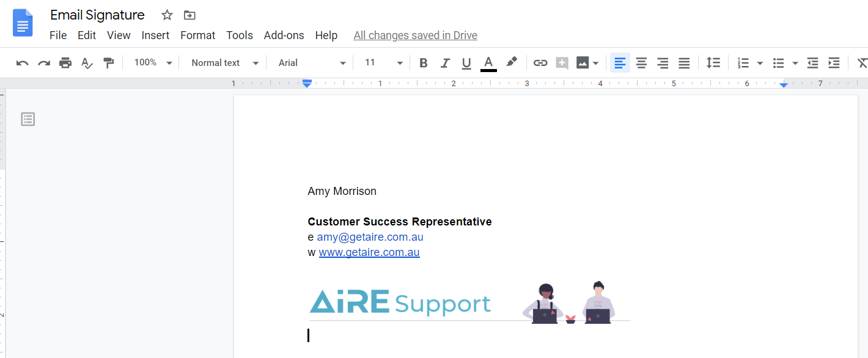Screen dimensions: 868x358
Task: Open the File menu
Action: [x=58, y=35]
